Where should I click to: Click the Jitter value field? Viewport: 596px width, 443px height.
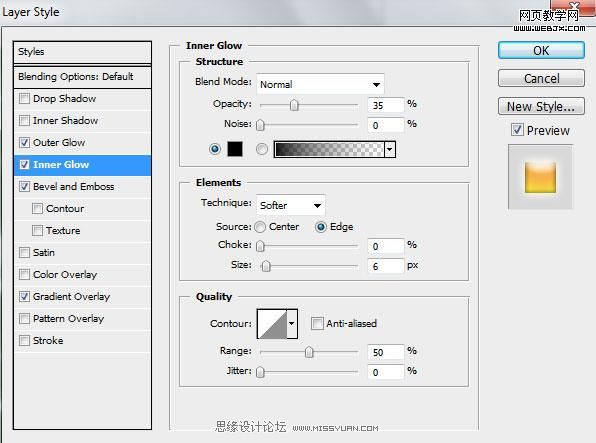point(385,372)
